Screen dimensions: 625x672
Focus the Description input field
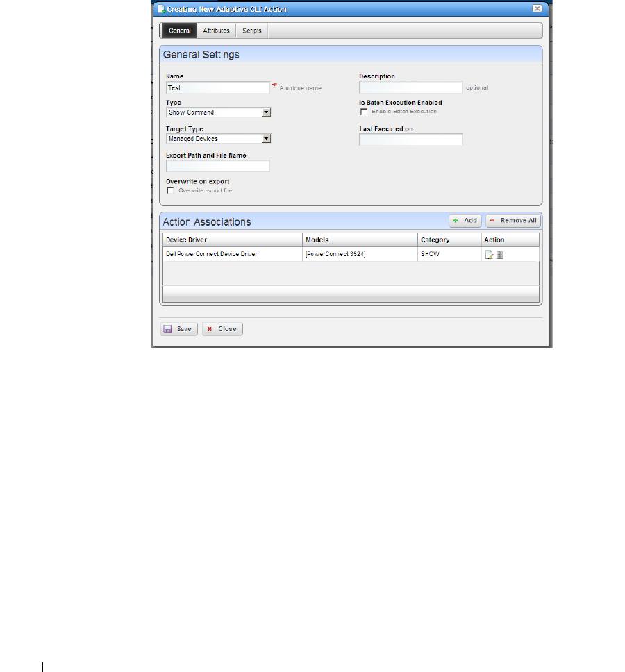pyautogui.click(x=410, y=87)
